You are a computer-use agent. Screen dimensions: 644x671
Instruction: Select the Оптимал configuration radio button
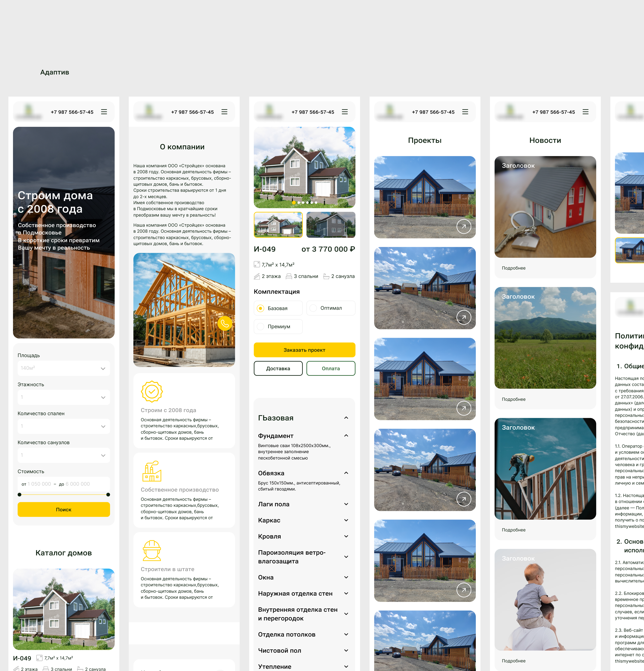point(313,308)
